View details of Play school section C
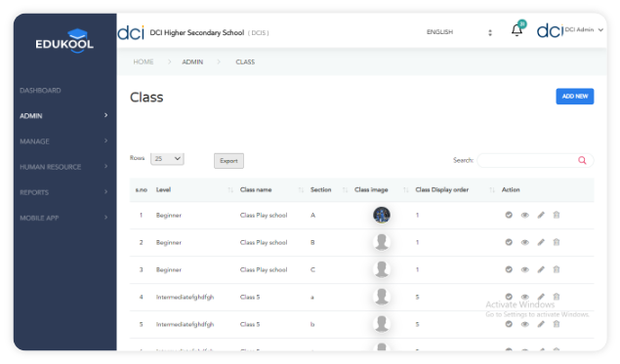The image size is (620, 364). 524,269
